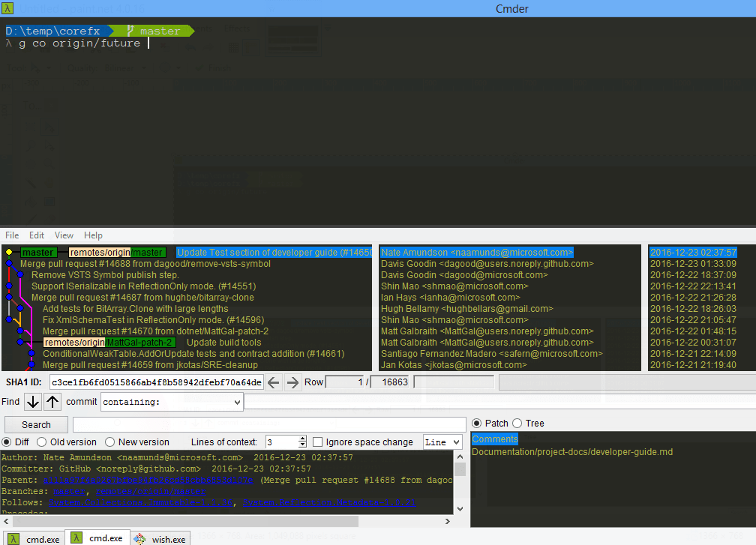This screenshot has width=756, height=545.
Task: Switch to the wish.exe tab
Action: click(160, 539)
